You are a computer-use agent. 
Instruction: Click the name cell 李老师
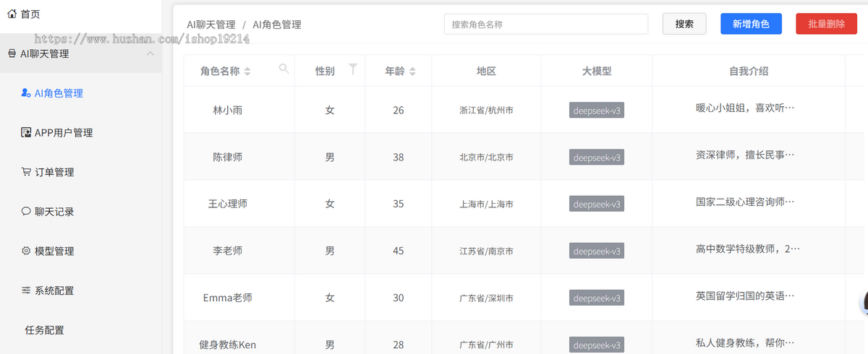228,251
